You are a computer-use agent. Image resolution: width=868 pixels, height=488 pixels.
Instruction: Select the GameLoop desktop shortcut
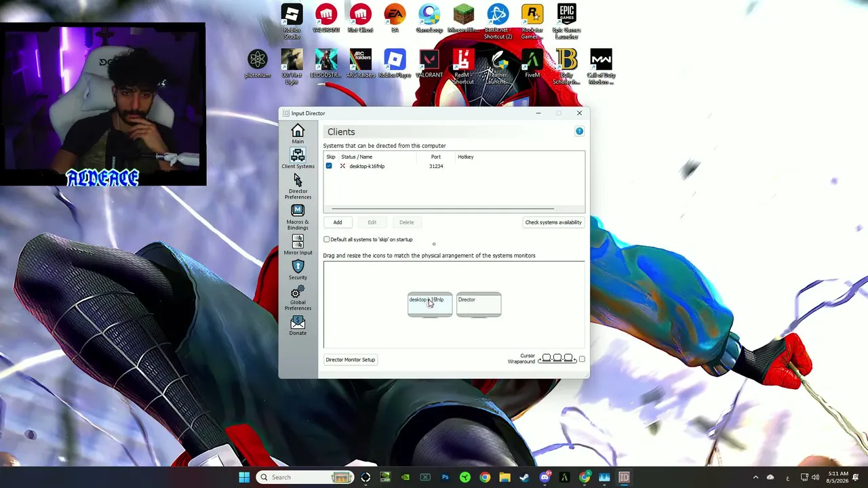tap(429, 19)
